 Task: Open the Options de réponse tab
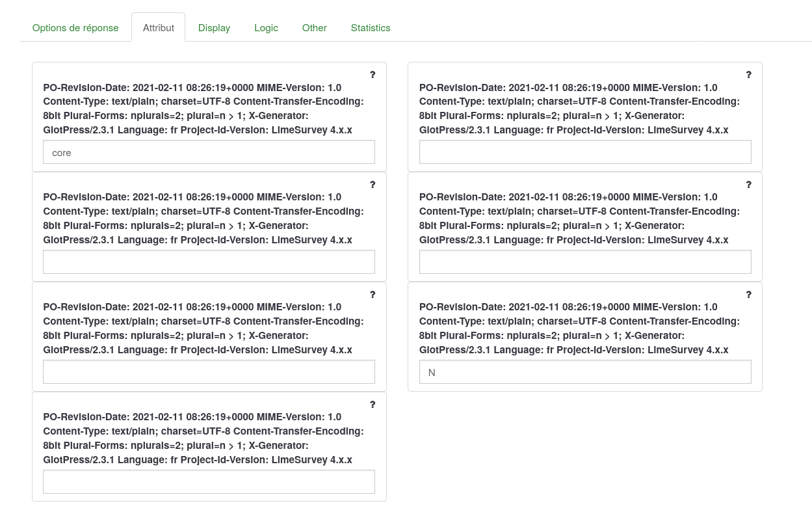[75, 28]
